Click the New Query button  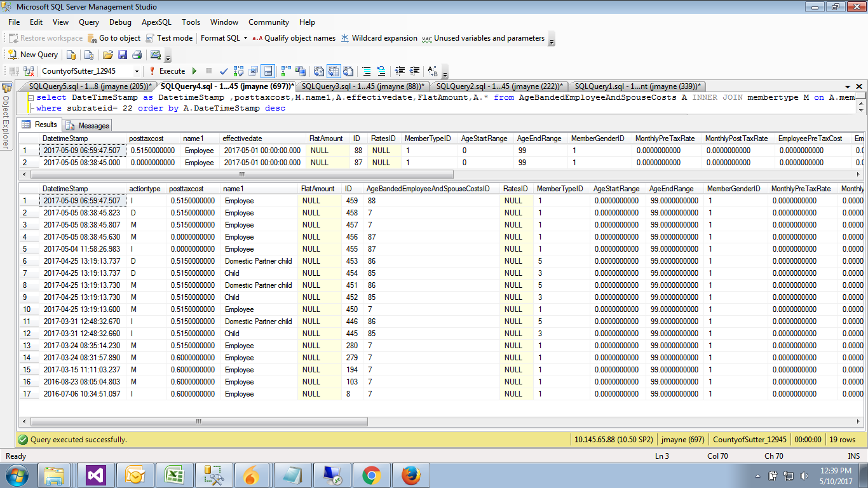pos(33,55)
